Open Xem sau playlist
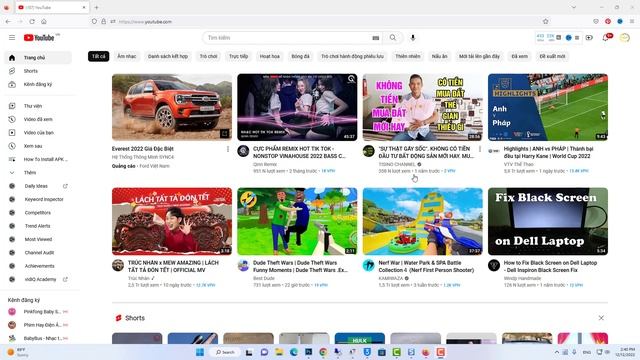640x360 pixels. point(38,146)
